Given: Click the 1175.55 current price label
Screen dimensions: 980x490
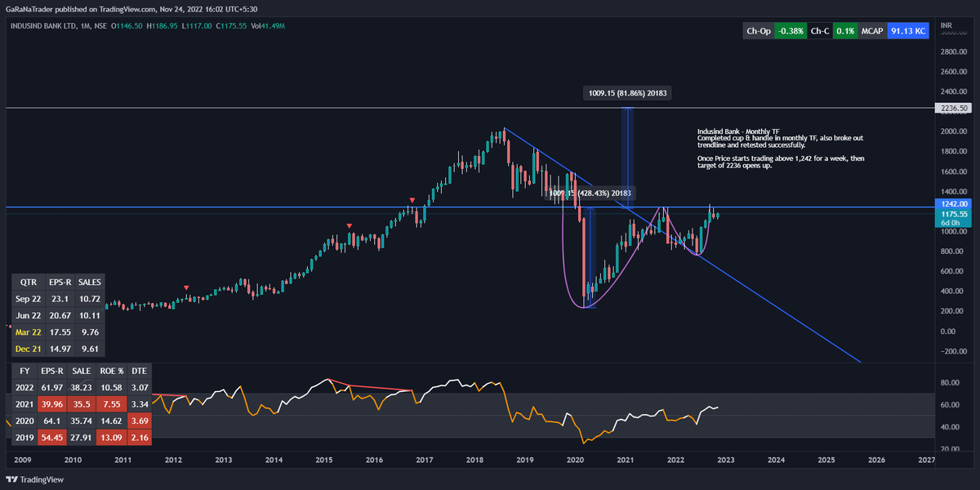Looking at the screenshot, I should click(954, 213).
